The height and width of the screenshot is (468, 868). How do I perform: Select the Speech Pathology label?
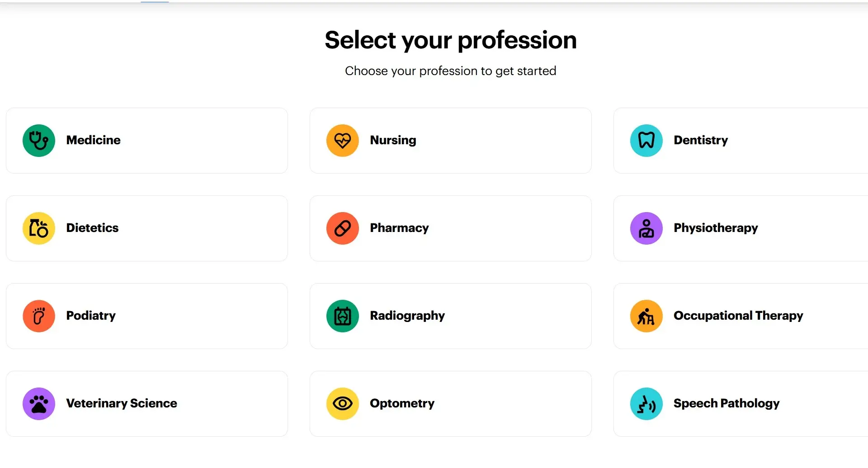pyautogui.click(x=726, y=403)
